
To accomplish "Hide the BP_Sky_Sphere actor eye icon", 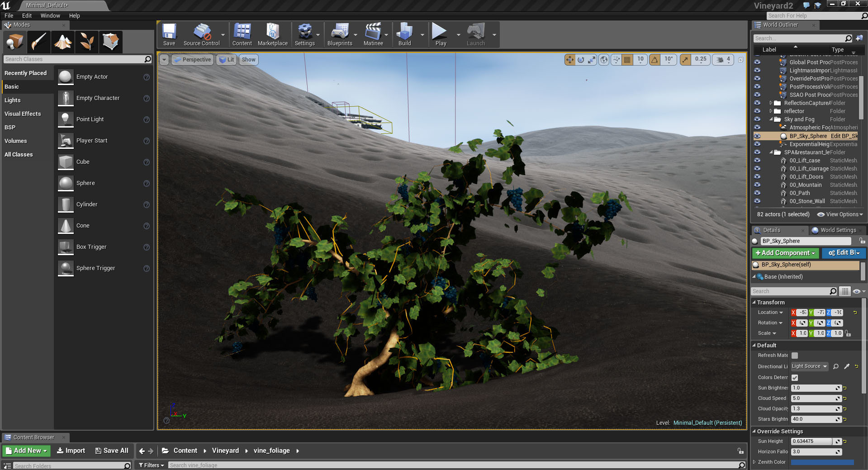I will [757, 136].
